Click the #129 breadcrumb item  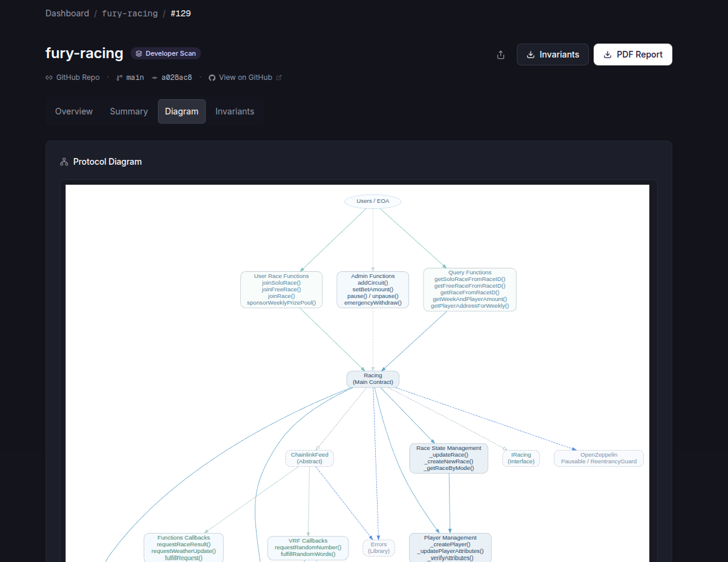click(x=181, y=13)
